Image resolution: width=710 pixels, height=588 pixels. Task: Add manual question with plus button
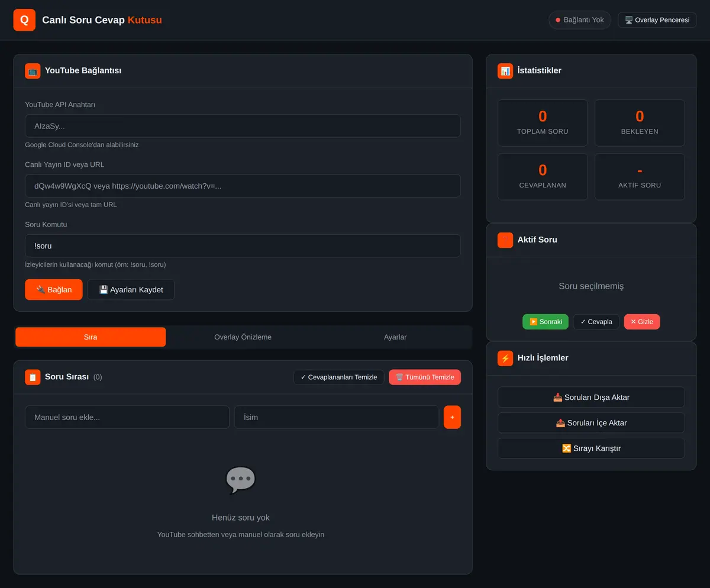pos(452,417)
